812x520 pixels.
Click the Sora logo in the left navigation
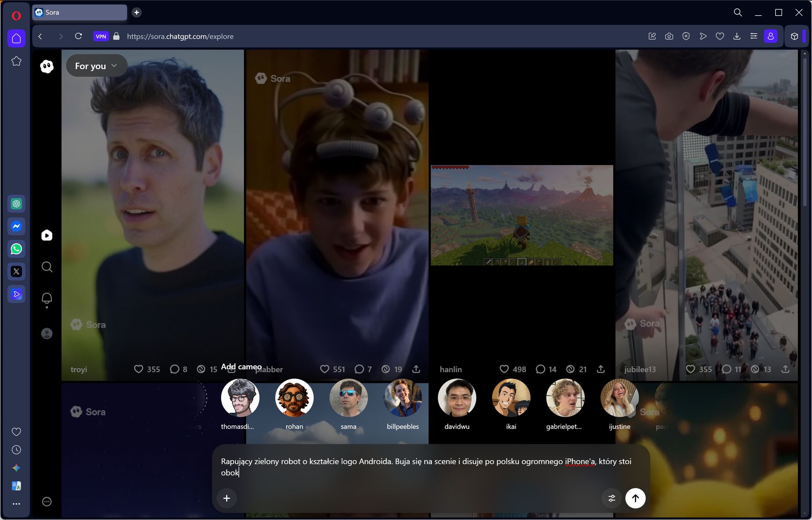(x=47, y=66)
